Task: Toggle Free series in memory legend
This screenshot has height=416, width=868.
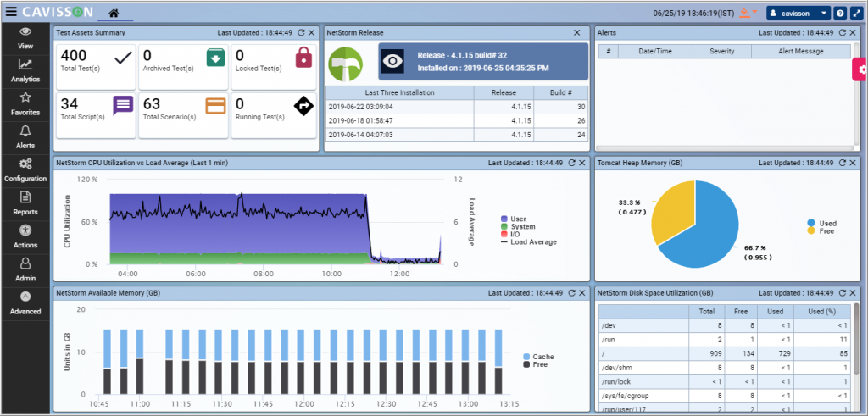Action: click(x=536, y=364)
